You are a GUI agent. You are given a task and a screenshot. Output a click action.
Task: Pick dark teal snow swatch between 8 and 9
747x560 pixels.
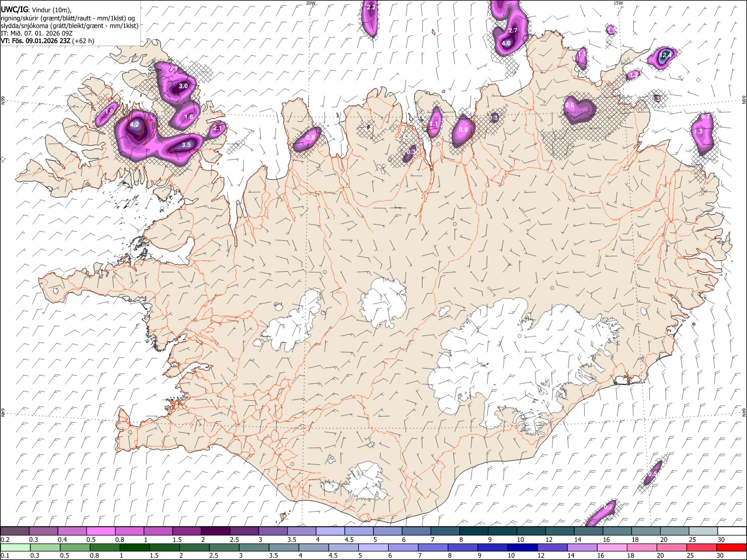[474, 531]
